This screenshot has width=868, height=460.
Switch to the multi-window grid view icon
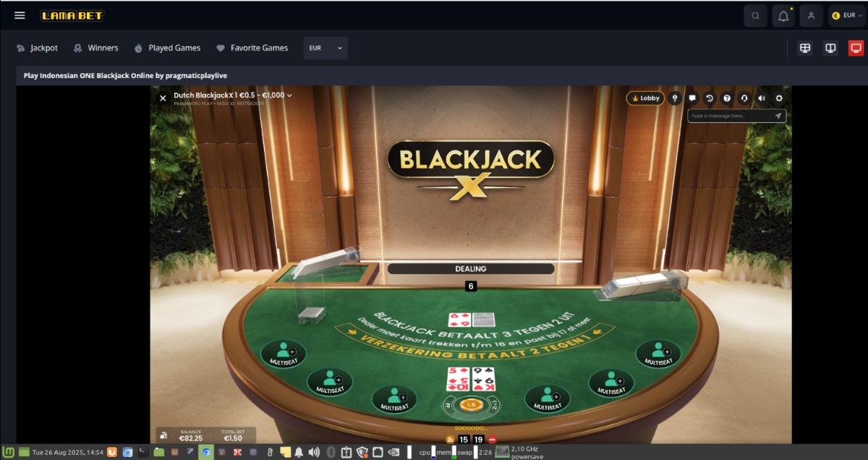804,48
